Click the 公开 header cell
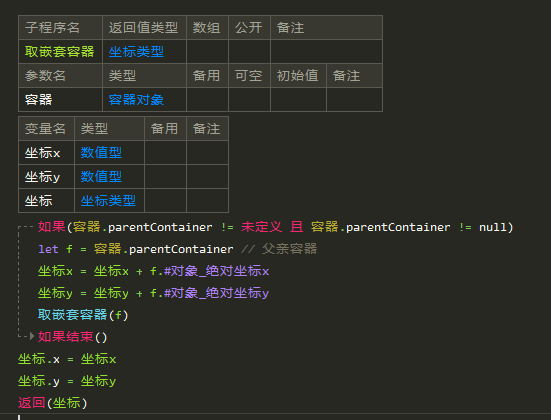The width and height of the screenshot is (551, 420). point(249,27)
